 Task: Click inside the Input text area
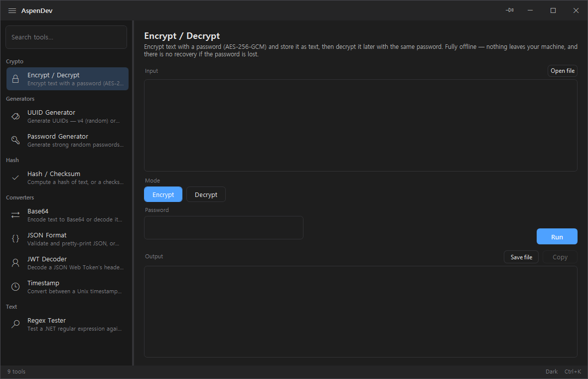coord(361,125)
